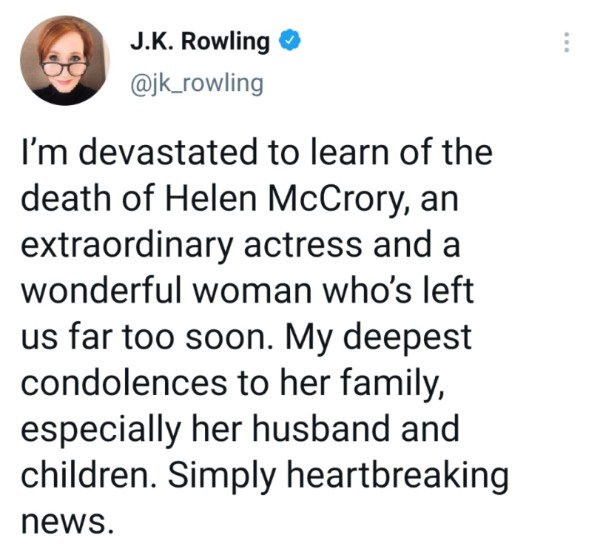The image size is (600, 555).
Task: Select the word children in tweet
Action: tap(85, 475)
